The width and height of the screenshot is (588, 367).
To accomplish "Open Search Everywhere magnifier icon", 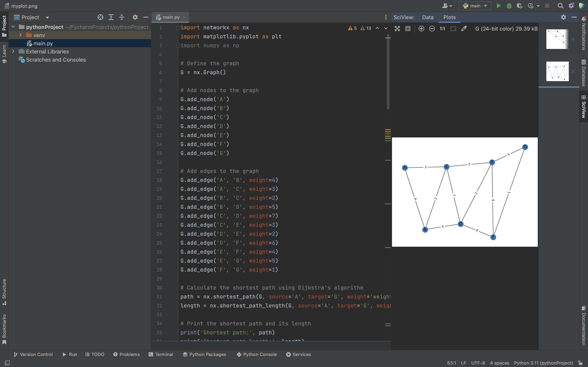I will [560, 6].
